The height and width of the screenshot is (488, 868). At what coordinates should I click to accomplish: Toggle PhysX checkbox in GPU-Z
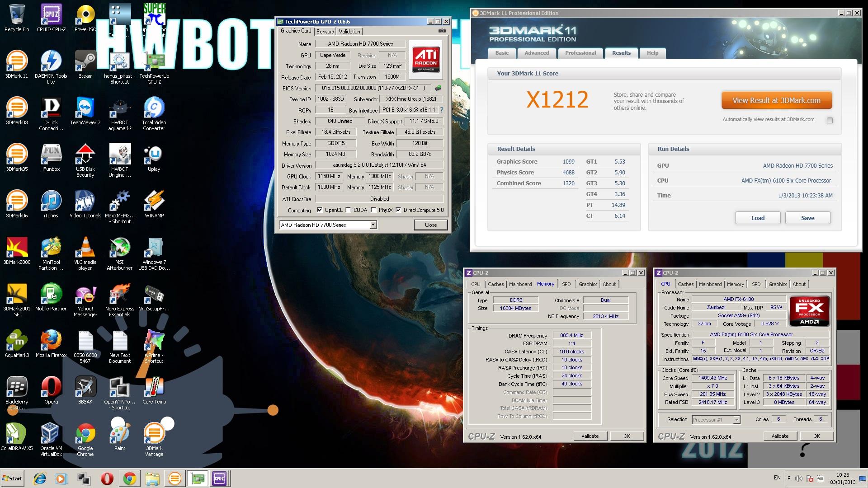373,210
